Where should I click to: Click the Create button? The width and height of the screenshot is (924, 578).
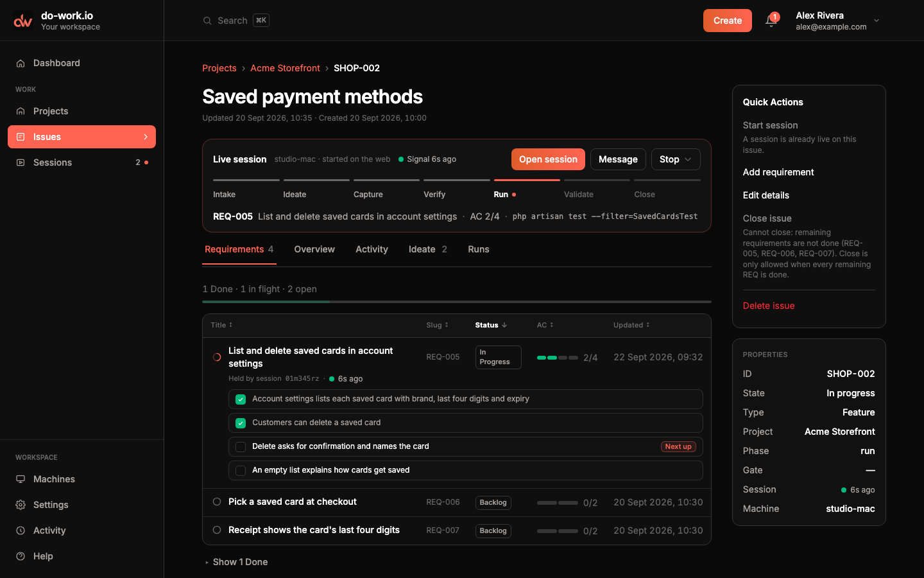(728, 21)
